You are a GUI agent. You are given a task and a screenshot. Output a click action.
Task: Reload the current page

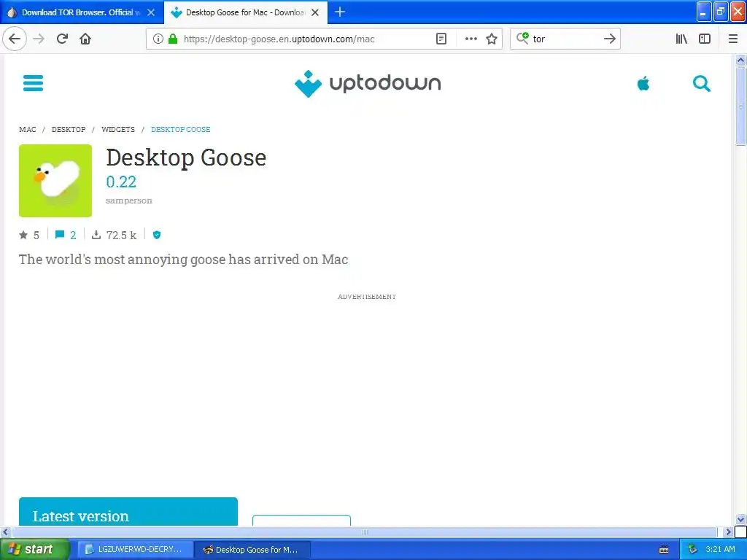62,39
